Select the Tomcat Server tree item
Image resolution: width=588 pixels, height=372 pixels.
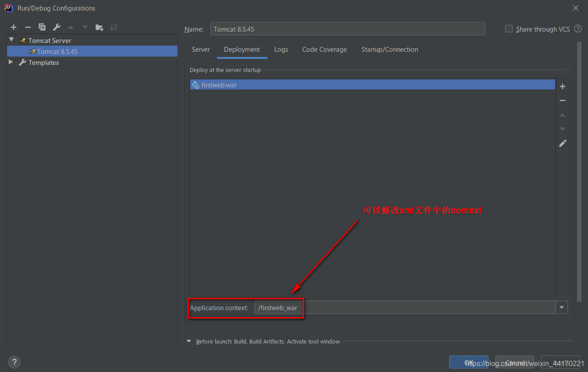(50, 40)
